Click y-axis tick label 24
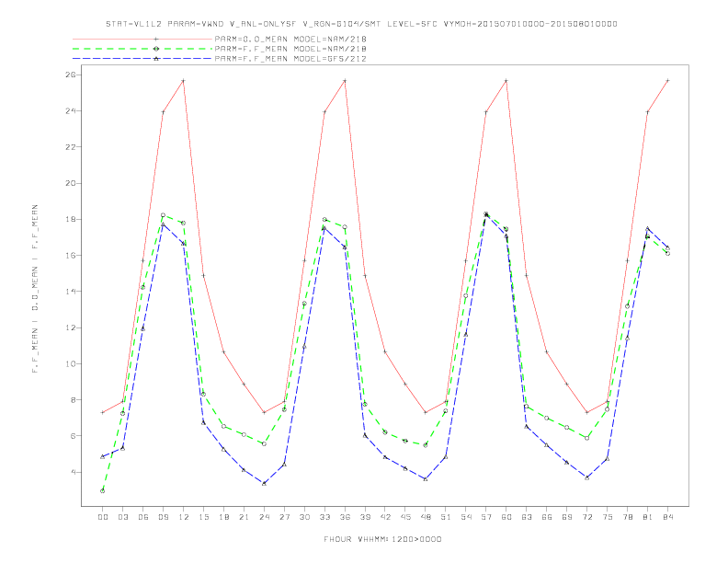Viewport: 728px width, 563px height. (x=71, y=111)
